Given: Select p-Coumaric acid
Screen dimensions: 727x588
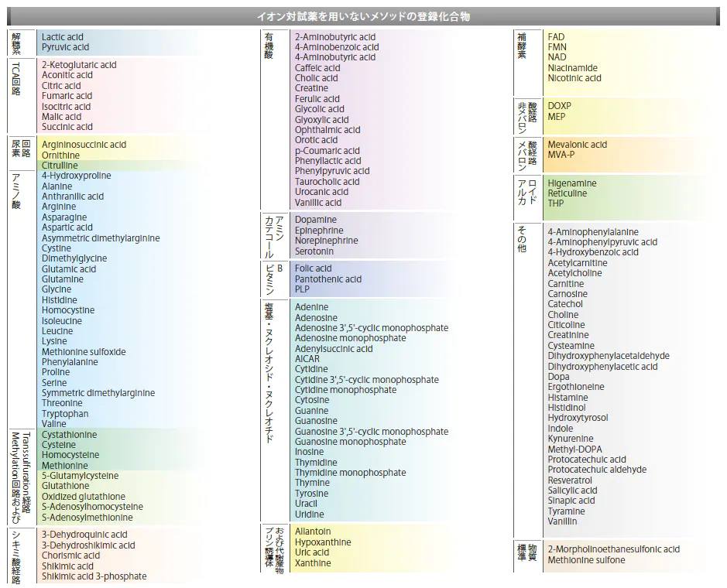Looking at the screenshot, I should point(327,151).
